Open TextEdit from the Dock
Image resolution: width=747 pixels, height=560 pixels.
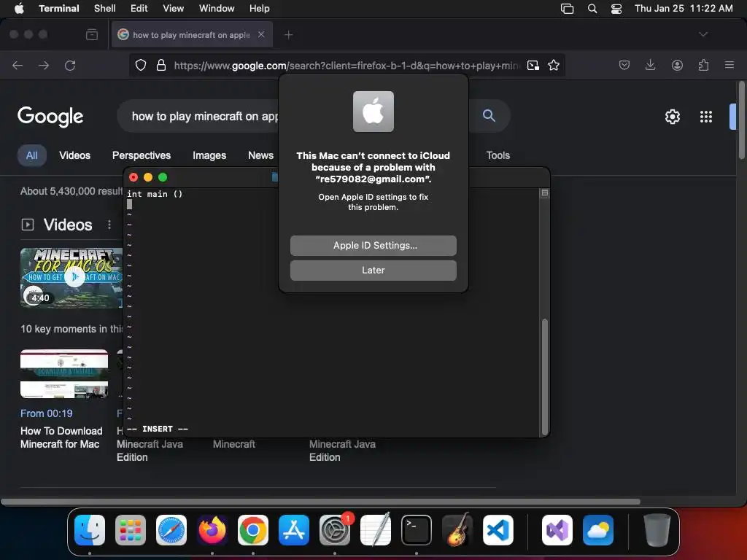[376, 530]
